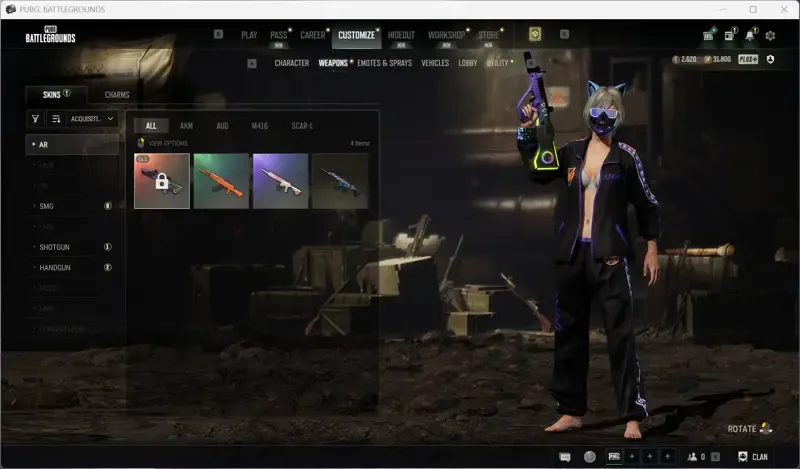Click the G-Coin balance 2,620
This screenshot has width=800, height=469.
(x=684, y=59)
